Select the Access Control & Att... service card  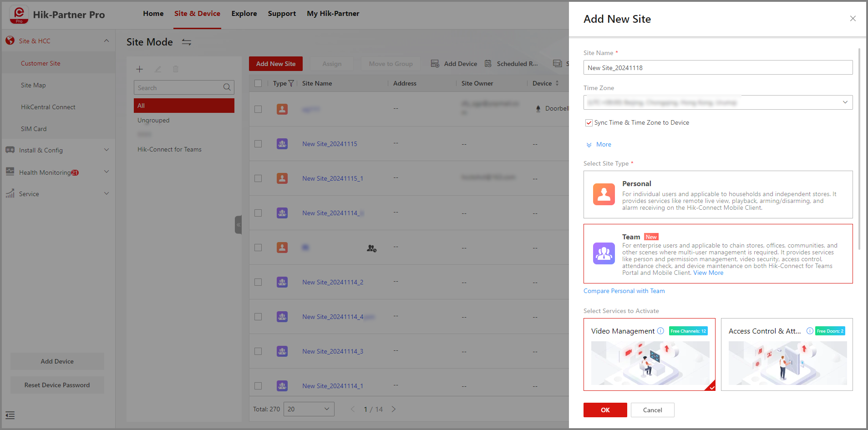click(x=787, y=354)
